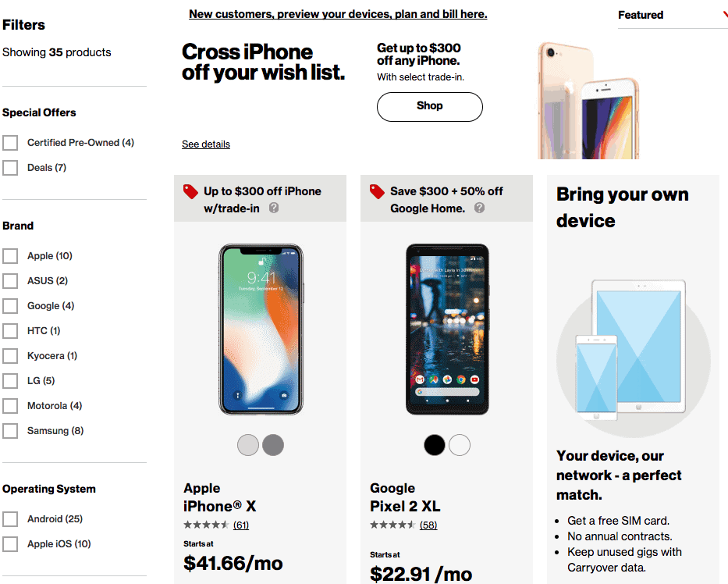Click the iPhone X star rating

coord(206,525)
